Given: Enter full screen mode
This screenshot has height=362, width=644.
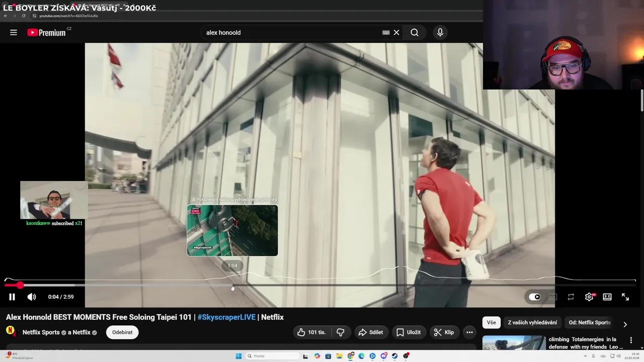Looking at the screenshot, I should tap(625, 297).
